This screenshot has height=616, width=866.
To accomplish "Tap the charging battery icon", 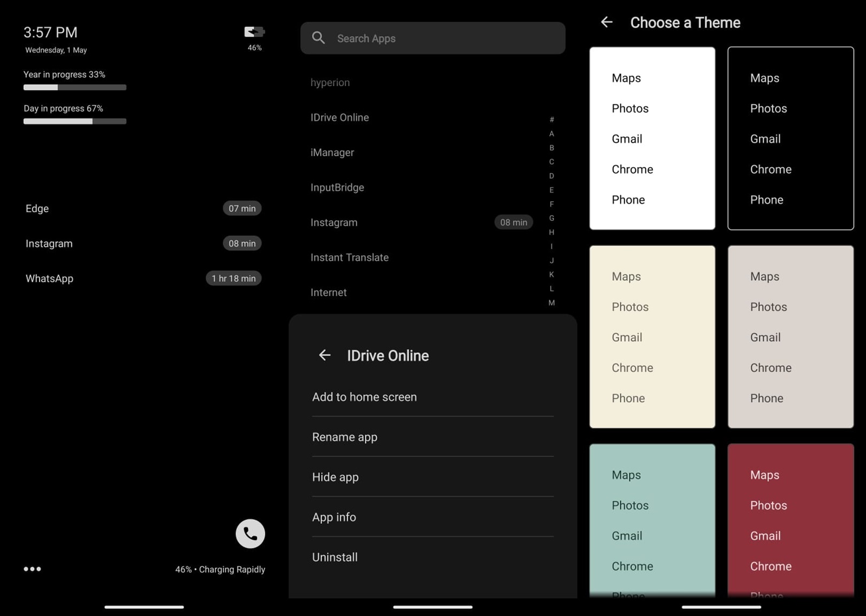I will pos(253,31).
